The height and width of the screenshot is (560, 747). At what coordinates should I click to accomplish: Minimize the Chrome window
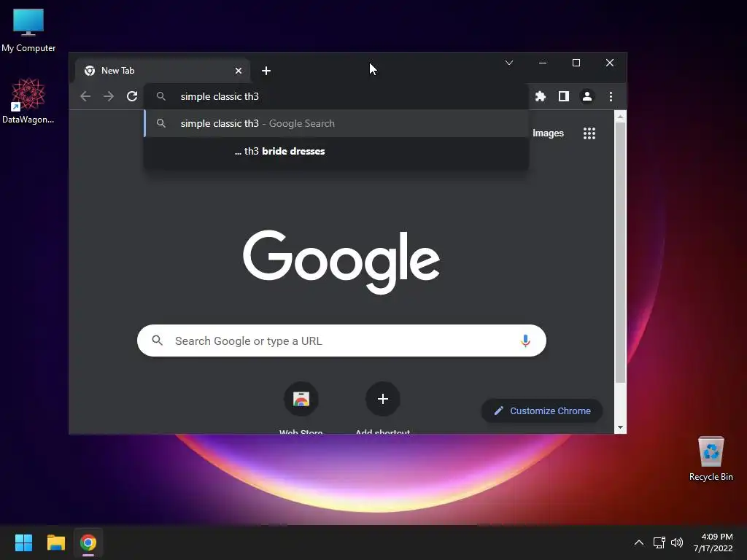(x=543, y=63)
